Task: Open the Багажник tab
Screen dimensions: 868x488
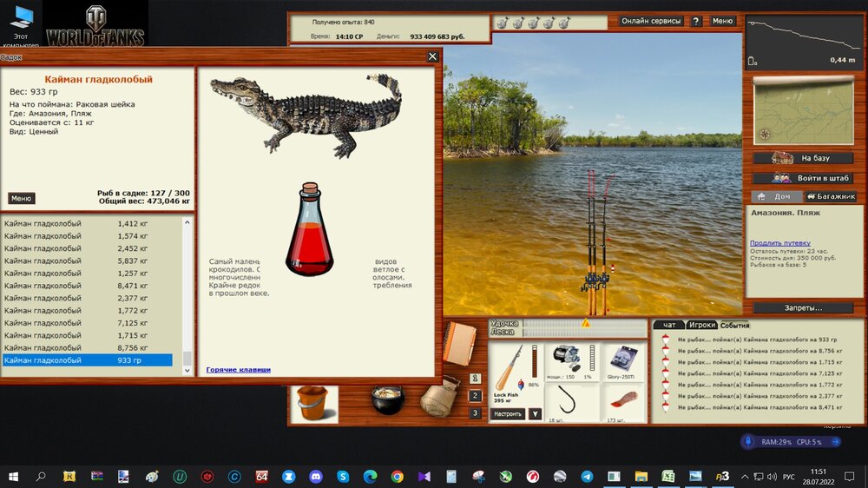Action: click(831, 196)
